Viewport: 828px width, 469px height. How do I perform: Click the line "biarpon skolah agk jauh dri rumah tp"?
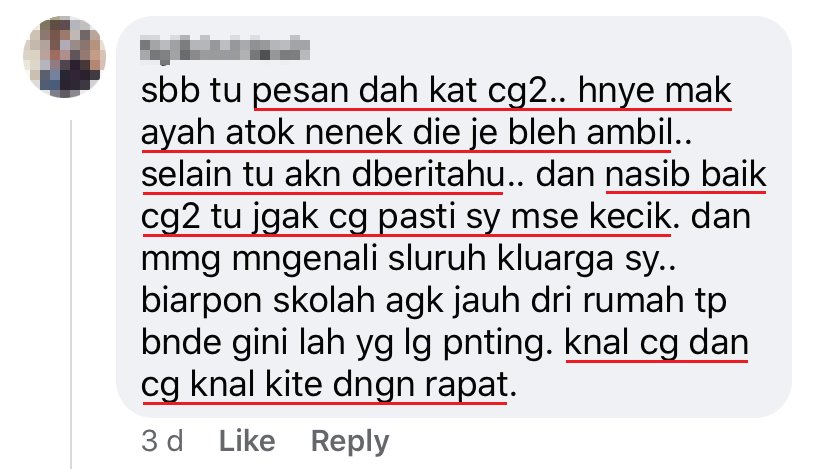pyautogui.click(x=434, y=301)
